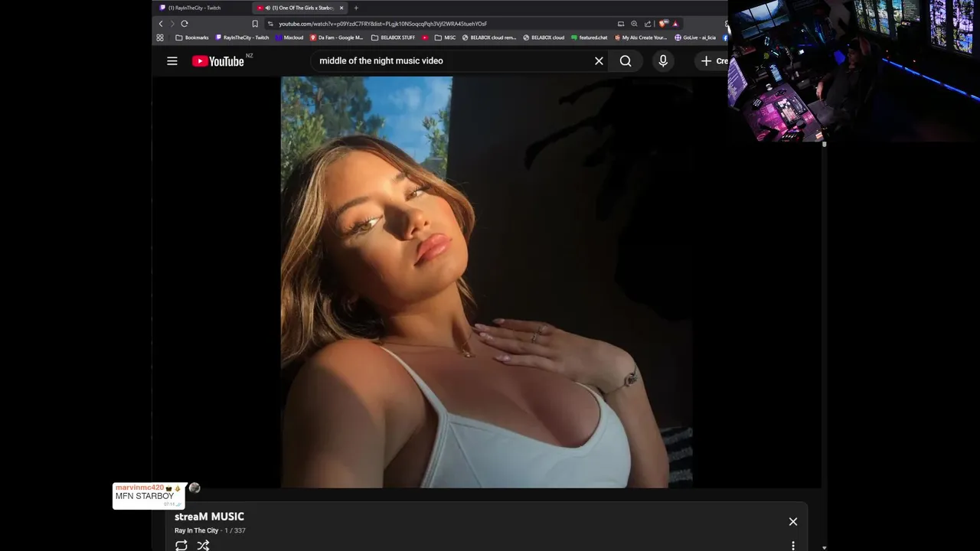The width and height of the screenshot is (980, 551).
Task: Open BELABOX cloud rem... bookmark
Action: [489, 37]
